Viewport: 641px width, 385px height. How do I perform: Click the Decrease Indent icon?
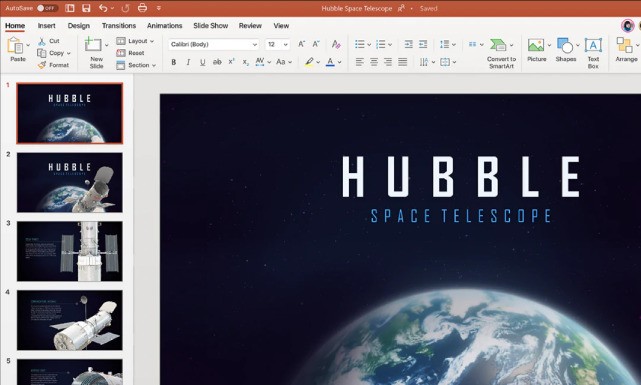click(408, 44)
